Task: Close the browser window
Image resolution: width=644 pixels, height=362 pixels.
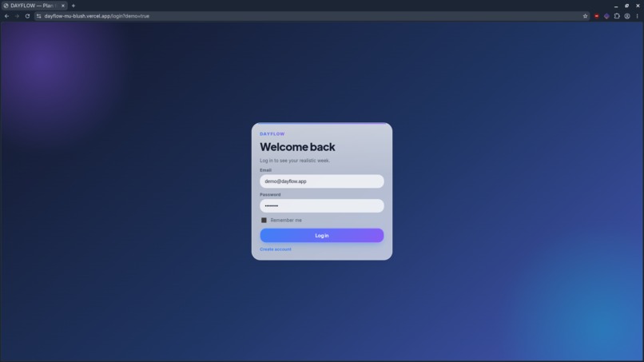Action: click(638, 6)
